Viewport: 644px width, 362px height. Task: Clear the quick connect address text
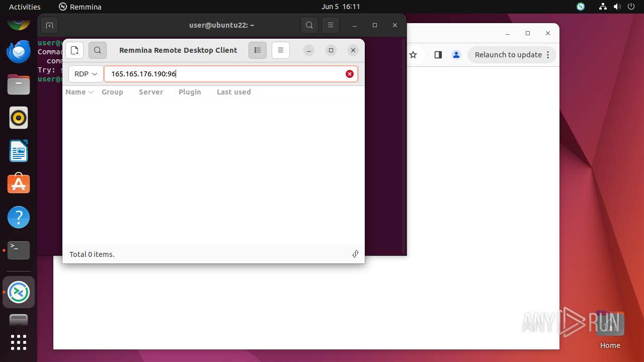[350, 74]
